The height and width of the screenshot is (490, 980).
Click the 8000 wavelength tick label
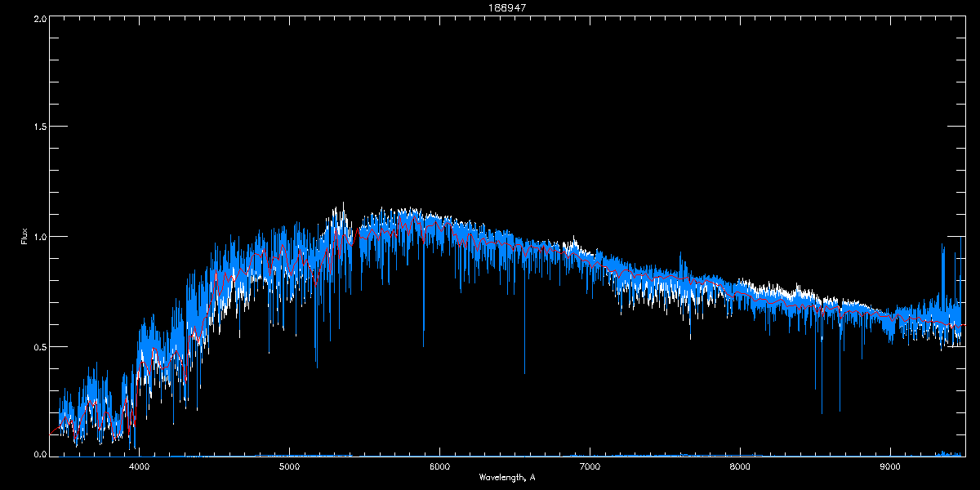click(x=740, y=467)
